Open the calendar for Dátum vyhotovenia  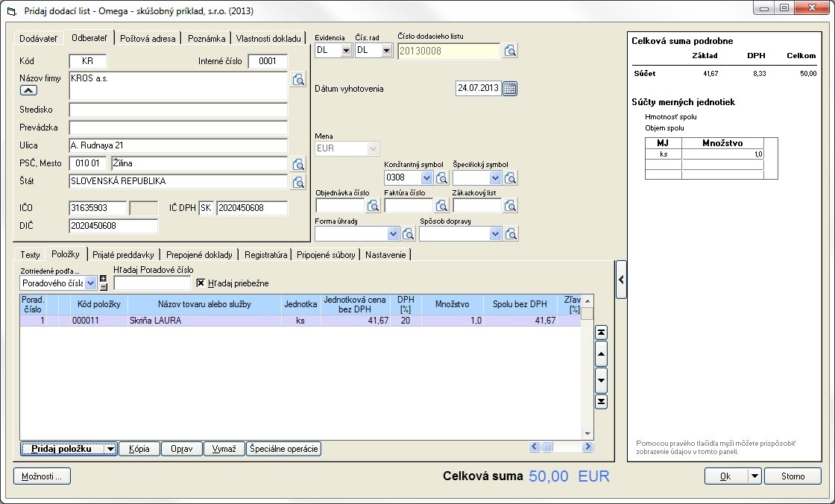(510, 89)
